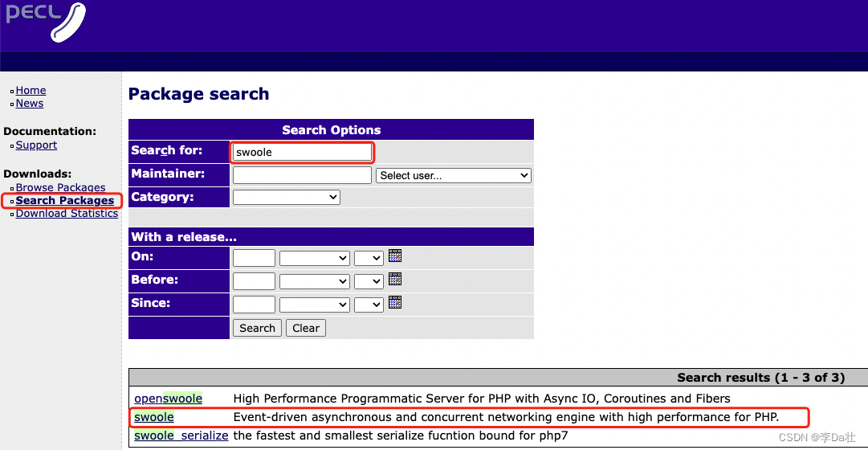The height and width of the screenshot is (450, 868).
Task: Go to Home in sidebar
Action: 31,91
